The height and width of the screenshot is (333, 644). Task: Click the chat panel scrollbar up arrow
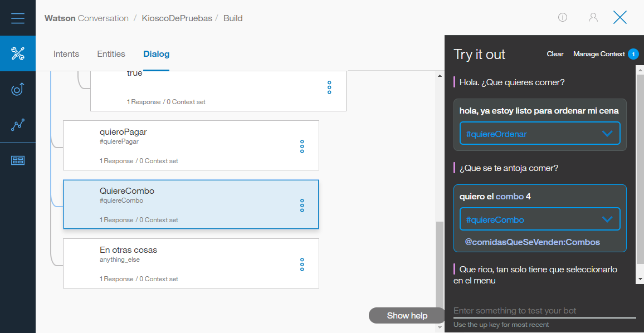(640, 70)
